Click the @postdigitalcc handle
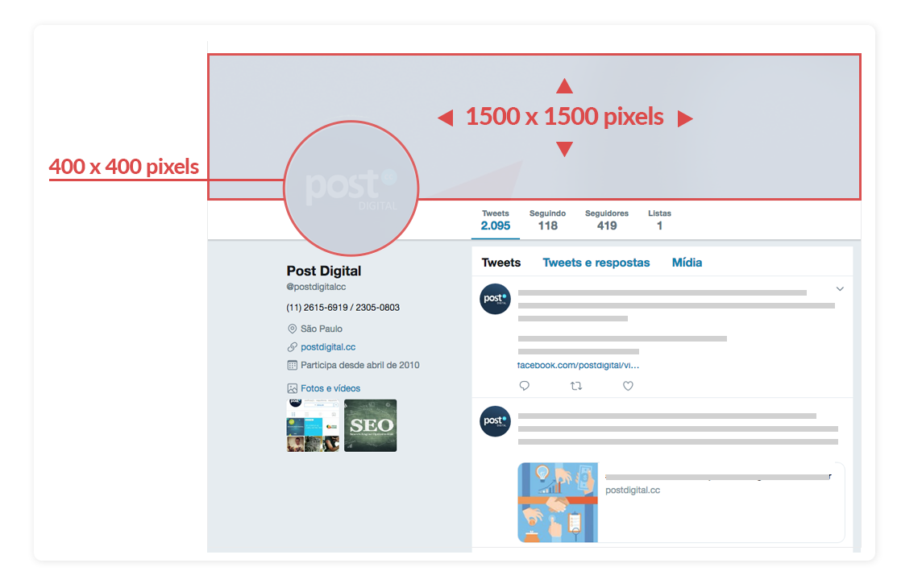922x588 pixels. pyautogui.click(x=317, y=288)
